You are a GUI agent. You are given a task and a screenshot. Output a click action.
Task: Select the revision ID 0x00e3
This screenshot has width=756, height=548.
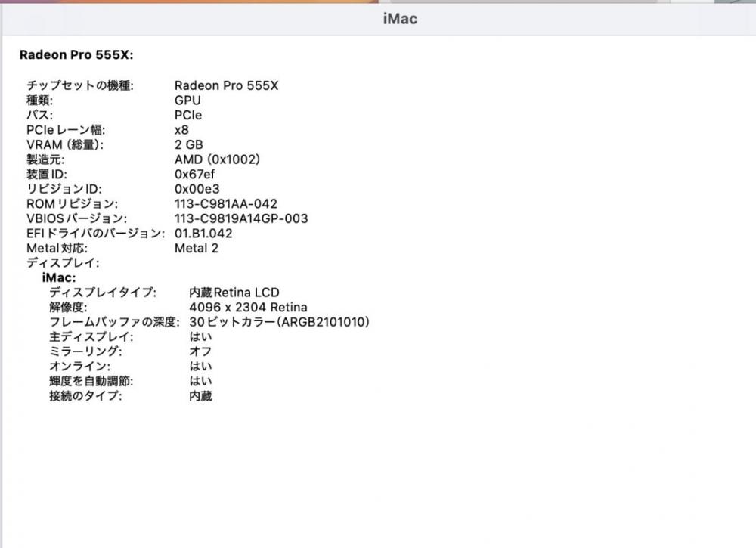pyautogui.click(x=197, y=190)
